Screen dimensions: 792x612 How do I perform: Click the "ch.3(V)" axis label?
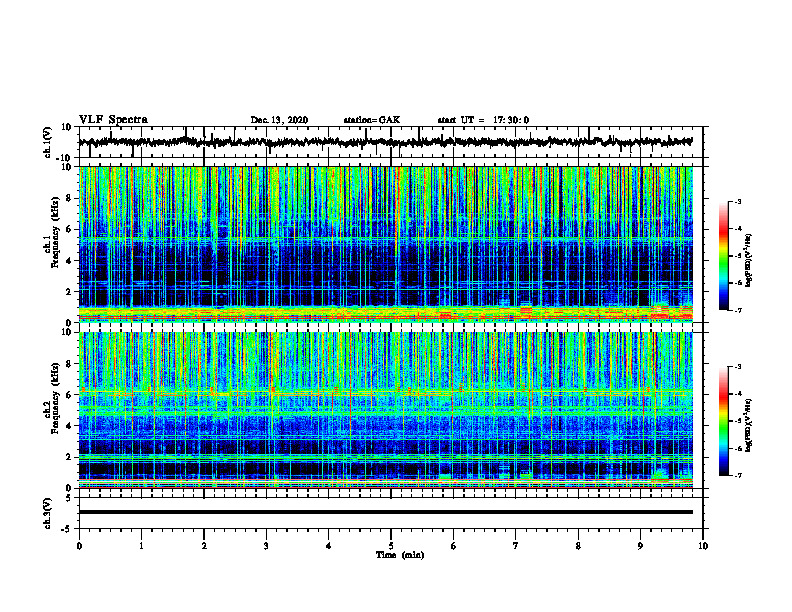point(47,513)
